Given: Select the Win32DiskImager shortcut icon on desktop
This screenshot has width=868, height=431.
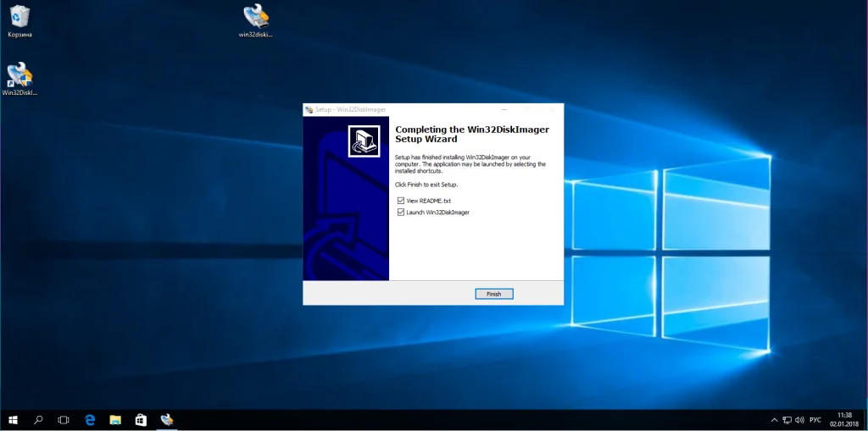Looking at the screenshot, I should click(20, 79).
